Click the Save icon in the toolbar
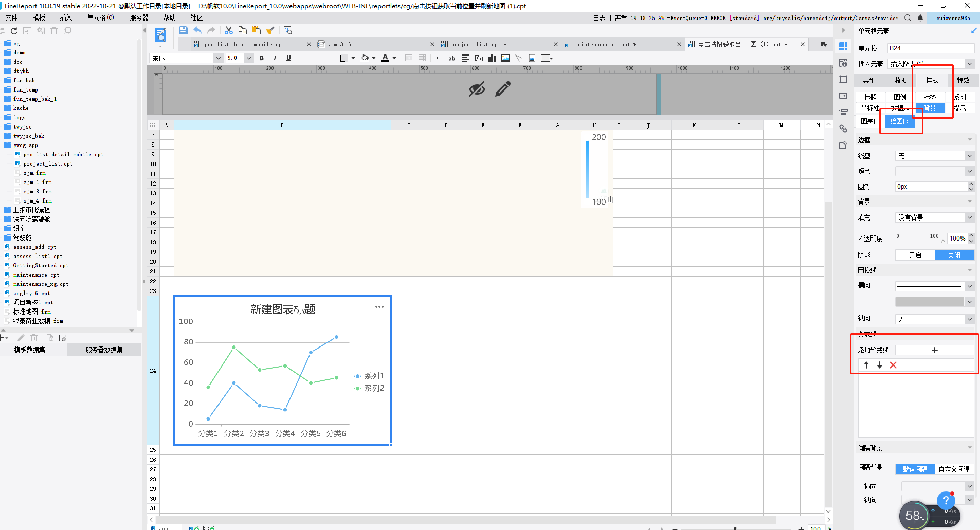980x530 pixels. click(x=183, y=30)
